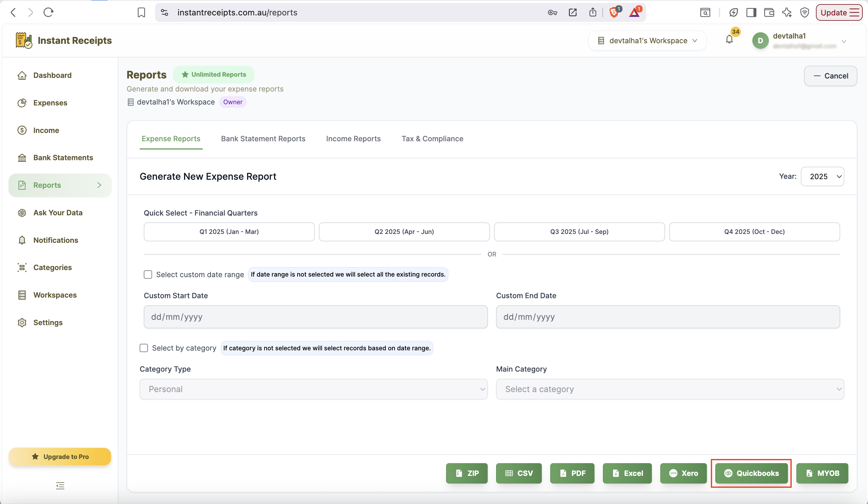Open Ask Your Data AI icon

tap(22, 213)
